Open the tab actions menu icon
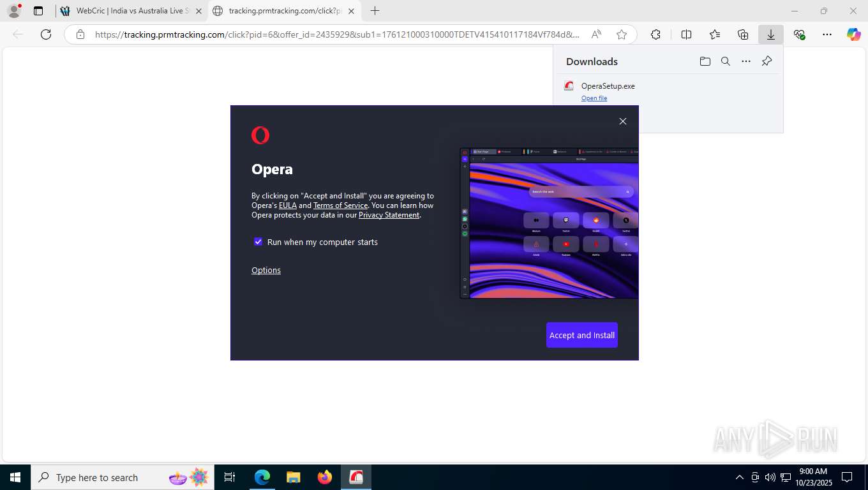The image size is (868, 490). click(38, 11)
